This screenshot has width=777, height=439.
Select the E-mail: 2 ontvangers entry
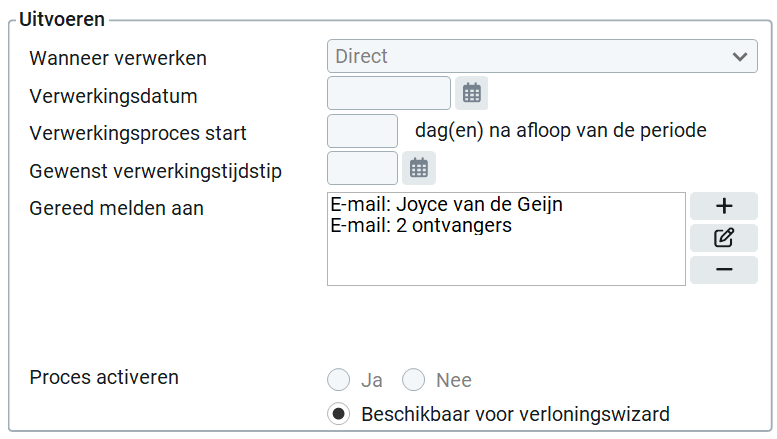pyautogui.click(x=421, y=225)
